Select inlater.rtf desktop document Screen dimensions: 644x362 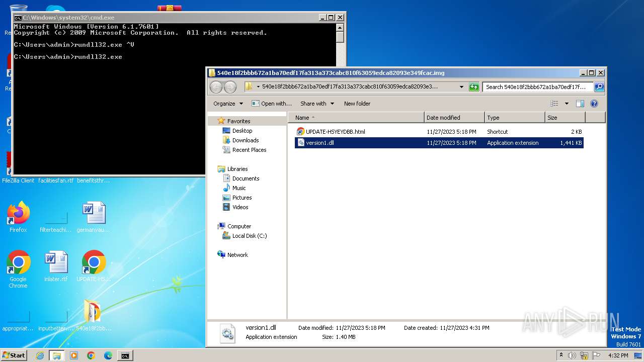(56, 266)
